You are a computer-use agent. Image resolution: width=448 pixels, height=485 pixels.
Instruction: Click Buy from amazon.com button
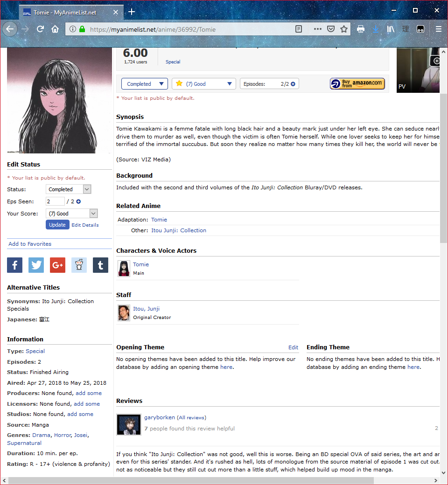click(x=357, y=84)
